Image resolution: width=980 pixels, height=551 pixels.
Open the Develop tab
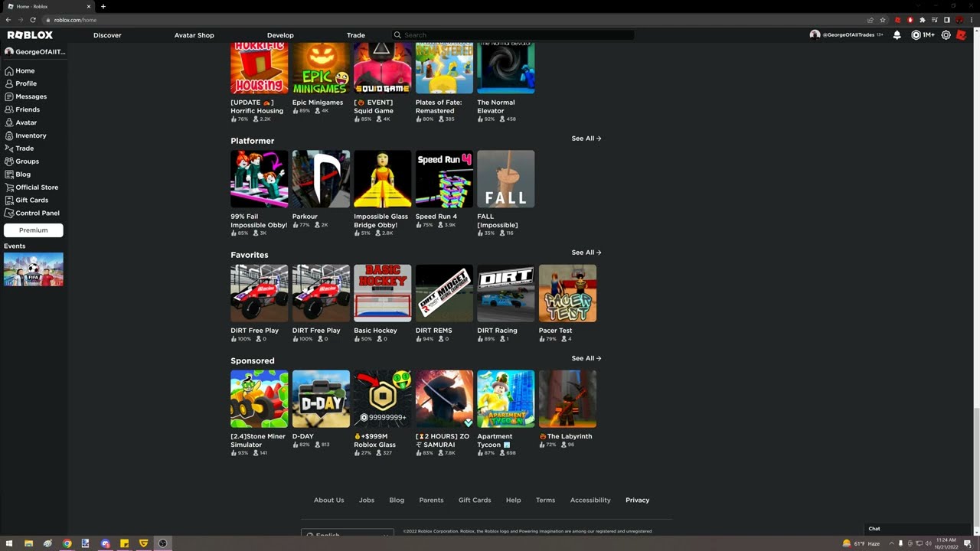pos(280,35)
